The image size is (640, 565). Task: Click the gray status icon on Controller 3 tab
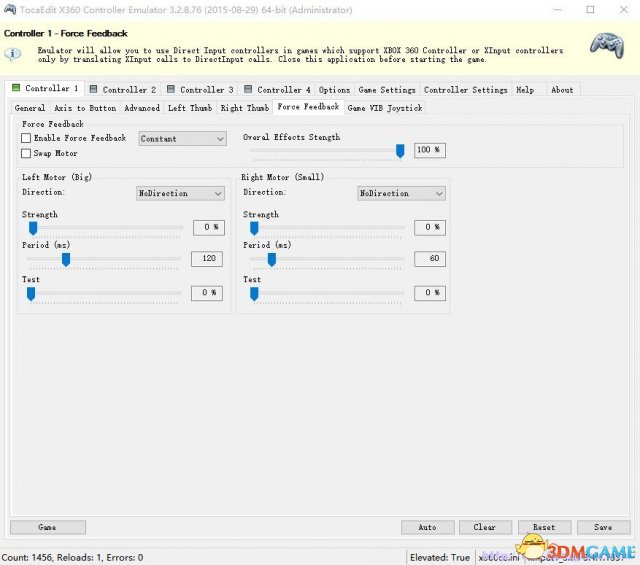(171, 89)
